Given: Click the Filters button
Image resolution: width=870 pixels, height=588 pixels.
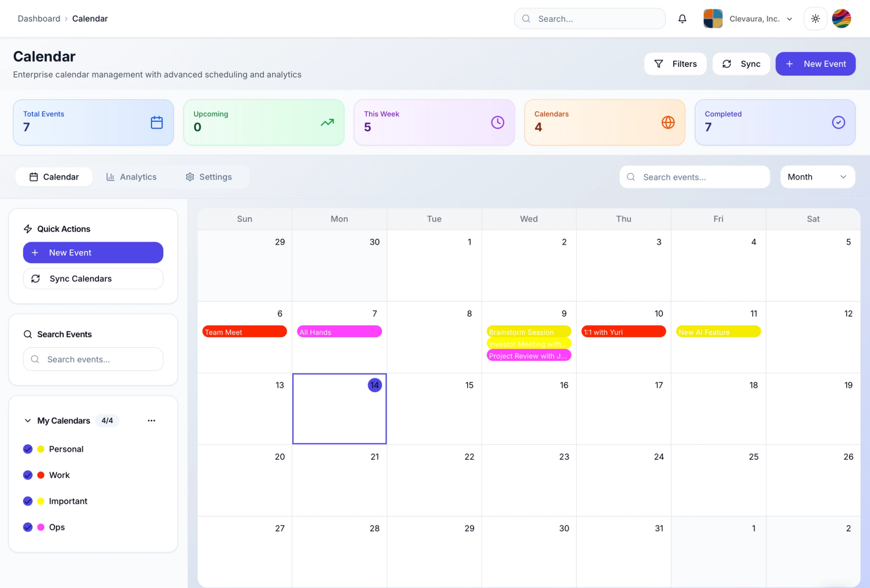Looking at the screenshot, I should pos(675,64).
